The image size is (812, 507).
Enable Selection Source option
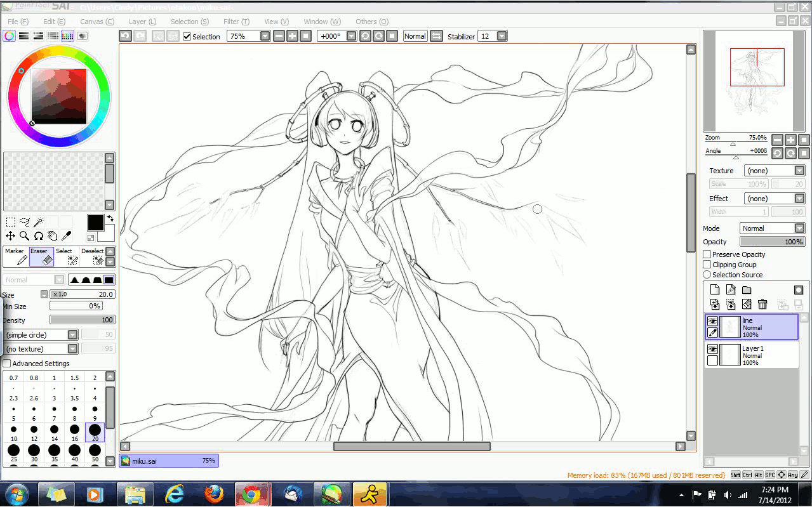pyautogui.click(x=707, y=275)
